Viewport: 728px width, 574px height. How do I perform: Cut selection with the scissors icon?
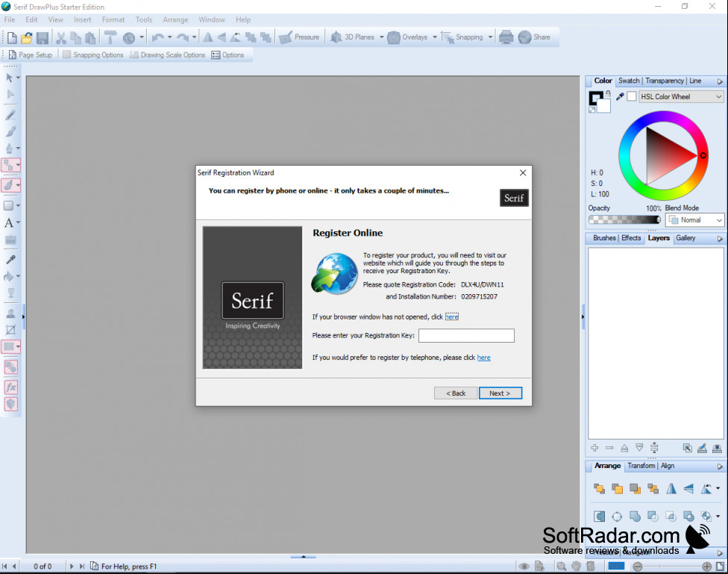coord(61,37)
